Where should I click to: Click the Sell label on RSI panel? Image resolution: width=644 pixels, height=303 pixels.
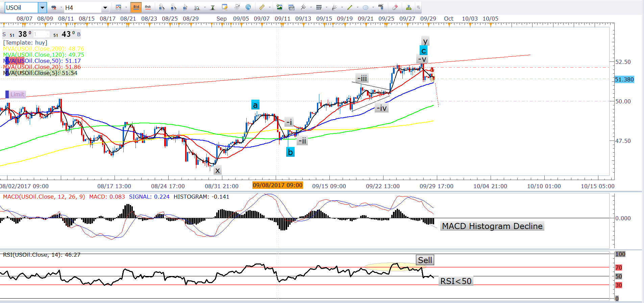click(425, 260)
